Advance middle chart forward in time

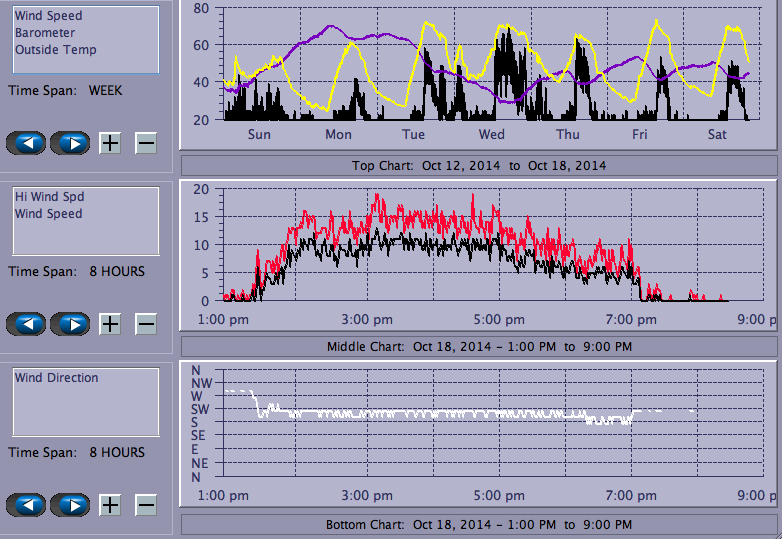(x=70, y=324)
